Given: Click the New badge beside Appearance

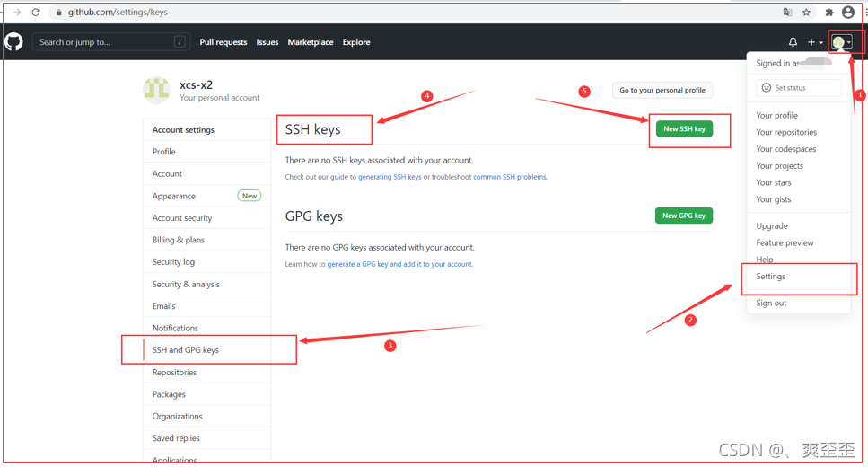Looking at the screenshot, I should point(250,196).
